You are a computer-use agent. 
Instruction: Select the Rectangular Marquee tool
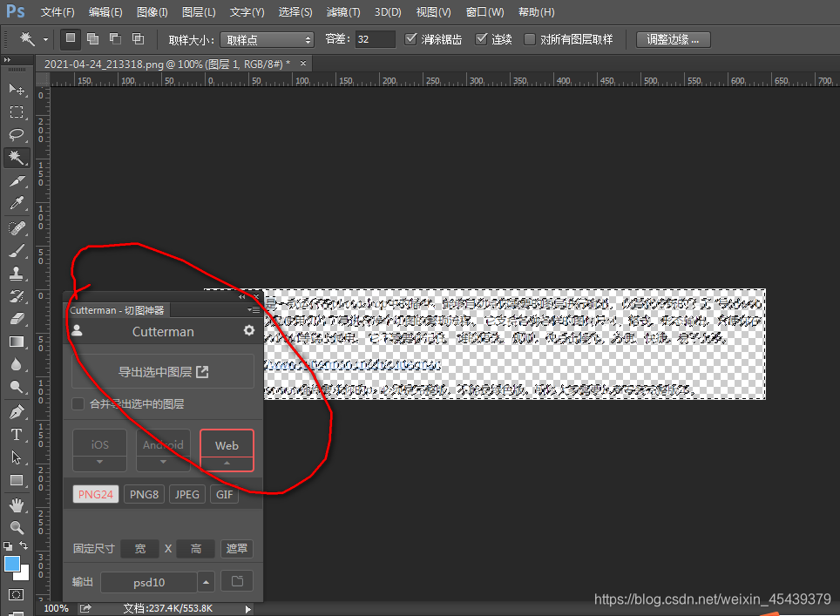click(17, 112)
